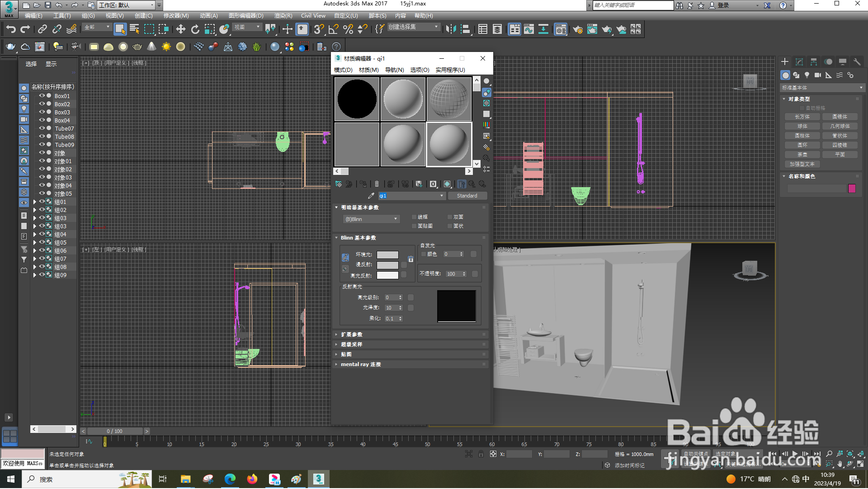Toggle visibility eye of 对象03

(42, 177)
